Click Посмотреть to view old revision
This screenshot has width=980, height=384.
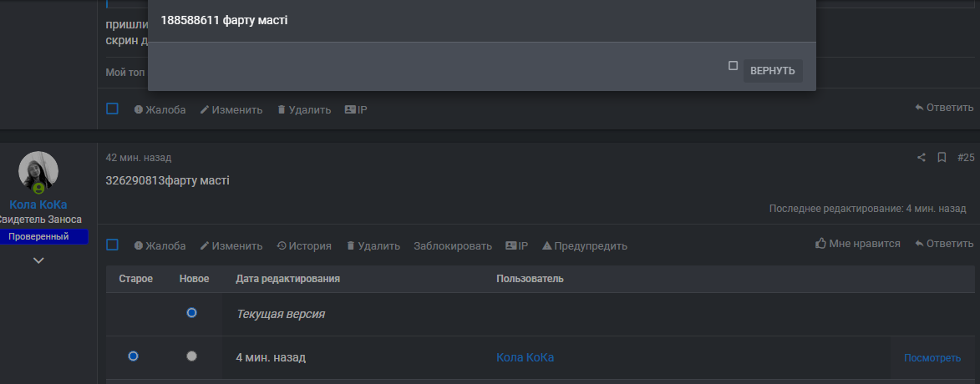pyautogui.click(x=932, y=358)
